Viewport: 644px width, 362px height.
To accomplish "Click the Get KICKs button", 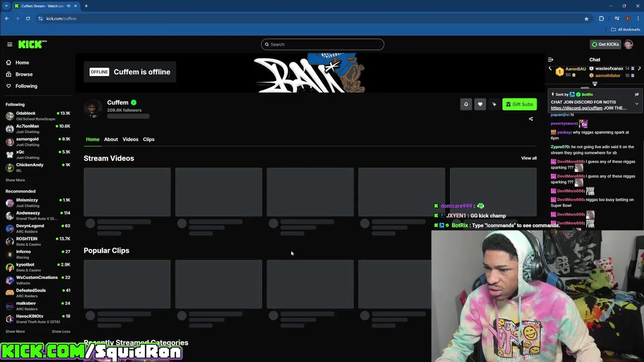I will (x=605, y=44).
